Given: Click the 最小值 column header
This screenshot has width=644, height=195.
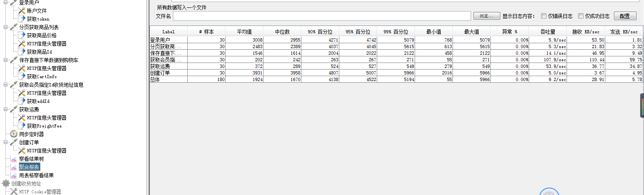Looking at the screenshot, I should click(x=434, y=32).
